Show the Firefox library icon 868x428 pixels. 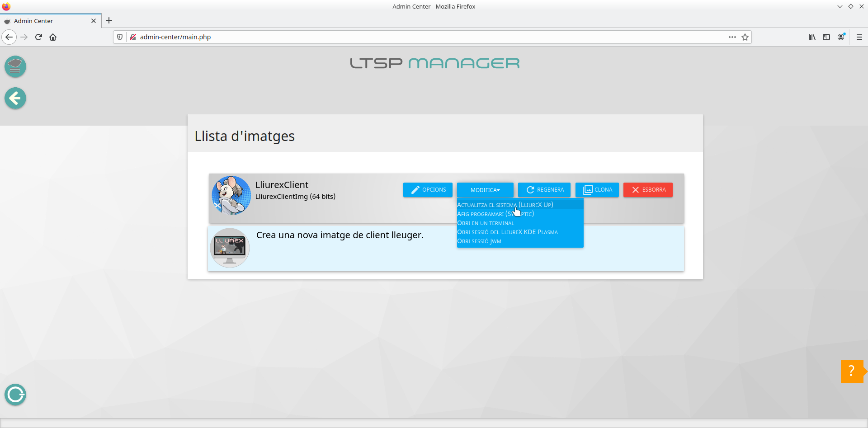click(812, 37)
